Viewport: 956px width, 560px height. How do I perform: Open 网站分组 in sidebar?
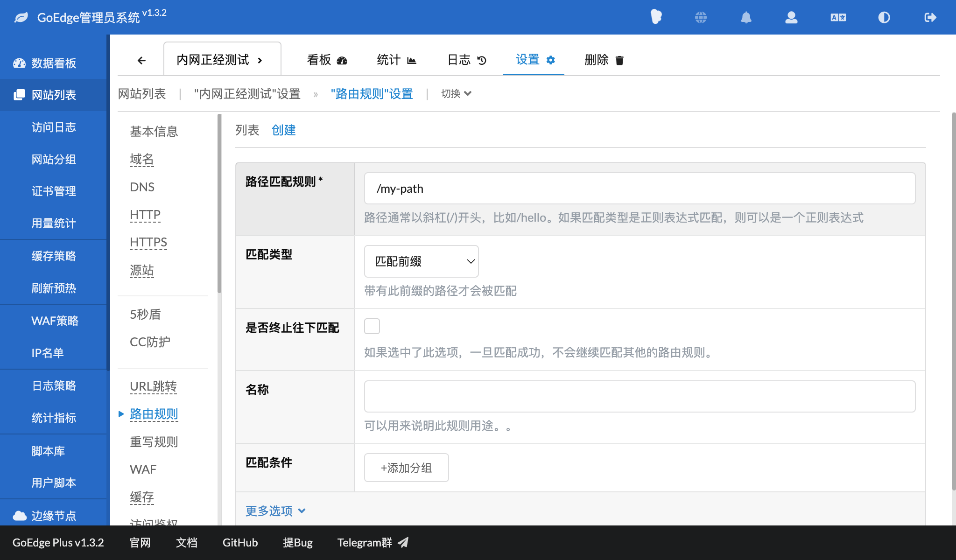tap(54, 159)
